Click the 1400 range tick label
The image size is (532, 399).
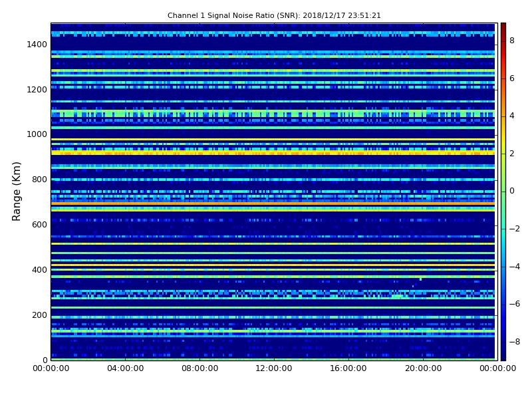pos(37,45)
